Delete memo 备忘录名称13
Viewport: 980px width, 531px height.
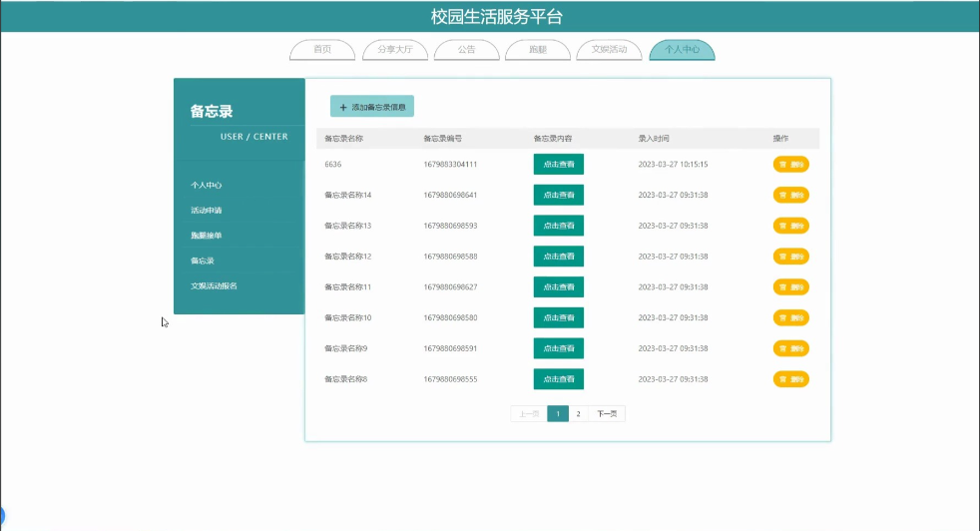click(x=790, y=226)
